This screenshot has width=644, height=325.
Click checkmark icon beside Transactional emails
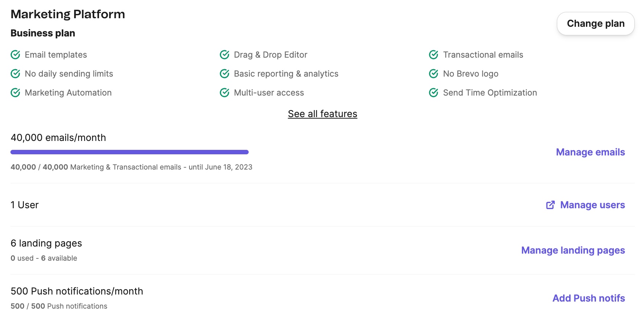click(434, 55)
